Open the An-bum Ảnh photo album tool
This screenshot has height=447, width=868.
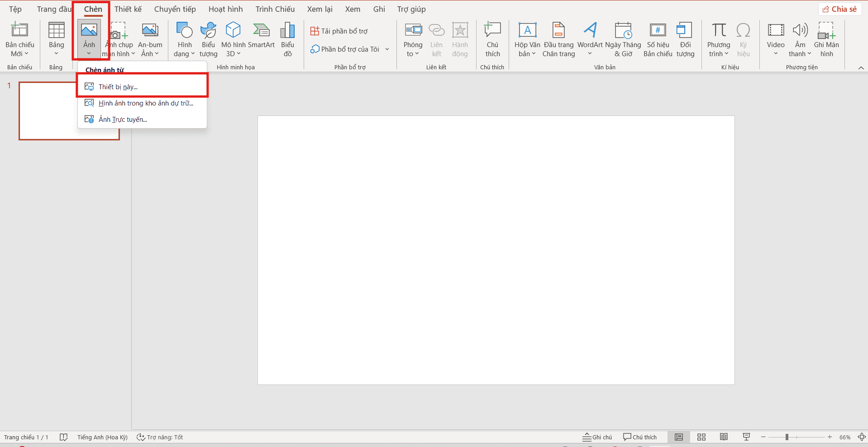[150, 31]
